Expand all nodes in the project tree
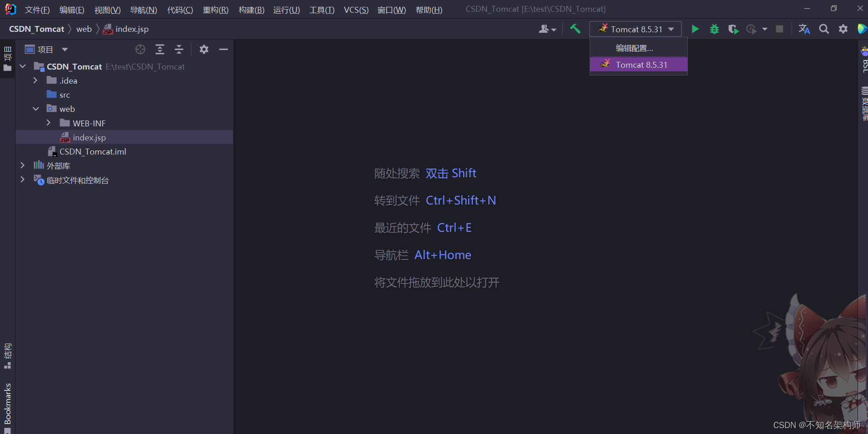This screenshot has width=868, height=434. [x=160, y=49]
